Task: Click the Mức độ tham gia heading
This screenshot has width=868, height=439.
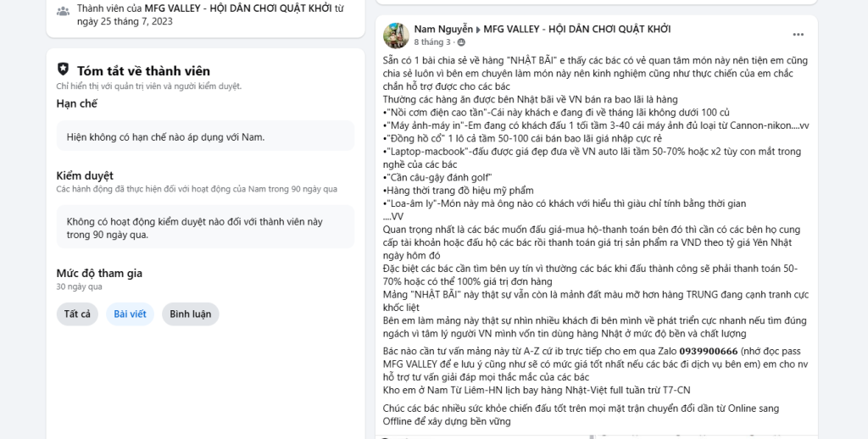Action: [99, 273]
